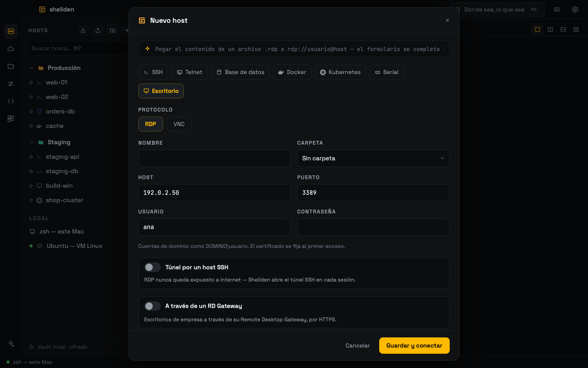The image size is (588, 368).
Task: Switch to the SSH host type tab
Action: tap(153, 72)
